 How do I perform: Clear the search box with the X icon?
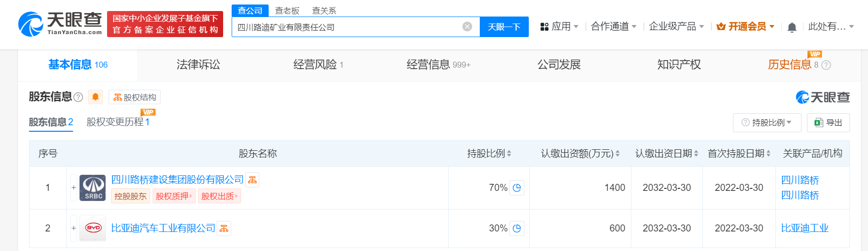click(x=467, y=27)
